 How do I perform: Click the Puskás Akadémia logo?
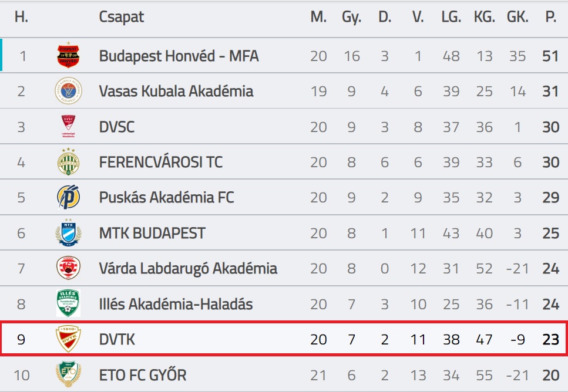(x=68, y=197)
